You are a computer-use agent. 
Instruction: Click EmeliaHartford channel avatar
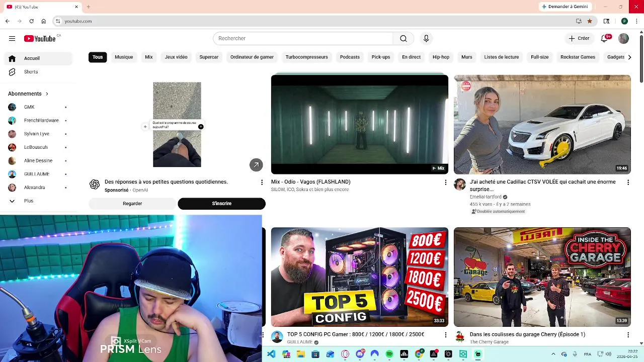tap(460, 184)
